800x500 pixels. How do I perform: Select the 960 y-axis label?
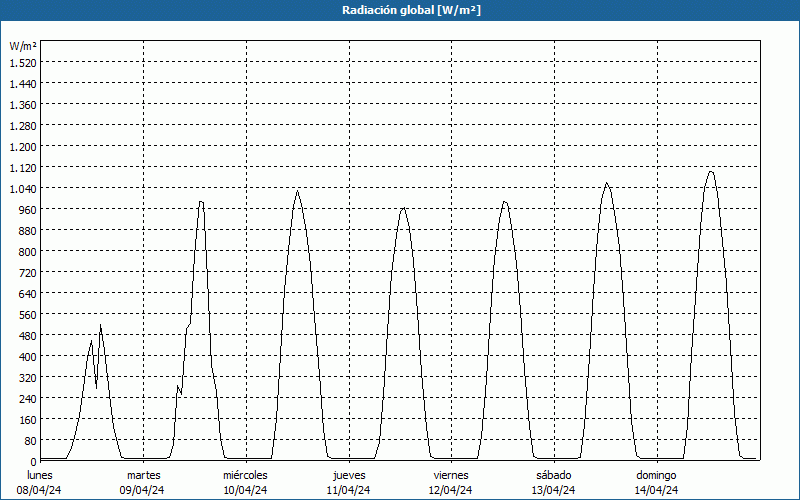click(28, 210)
